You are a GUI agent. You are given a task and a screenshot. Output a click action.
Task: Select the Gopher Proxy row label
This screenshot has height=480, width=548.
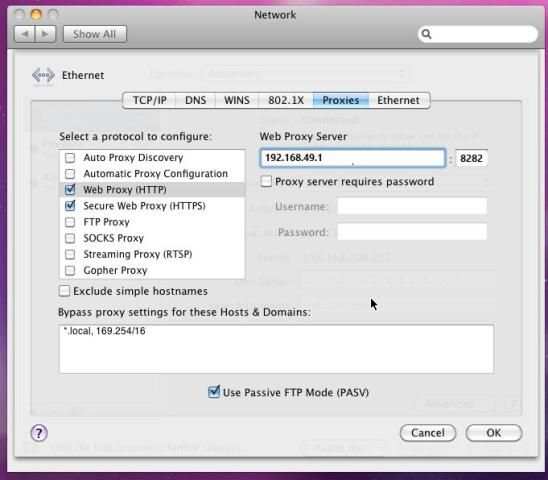(x=115, y=270)
